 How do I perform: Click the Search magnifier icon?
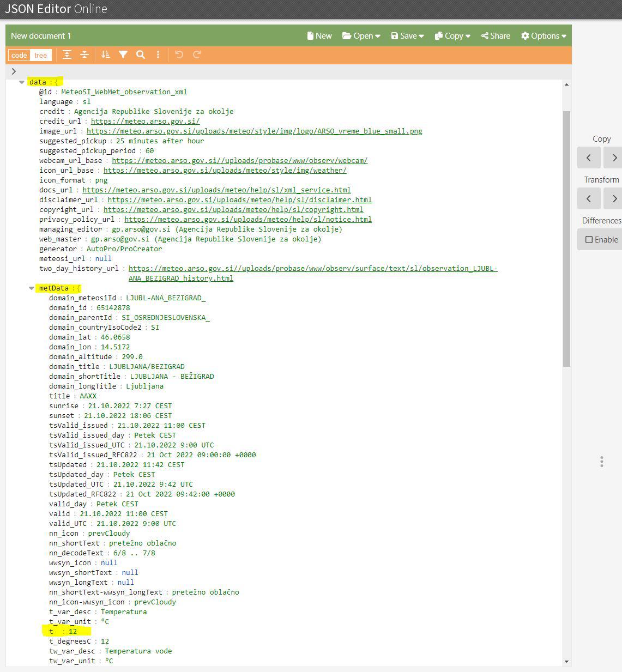141,55
